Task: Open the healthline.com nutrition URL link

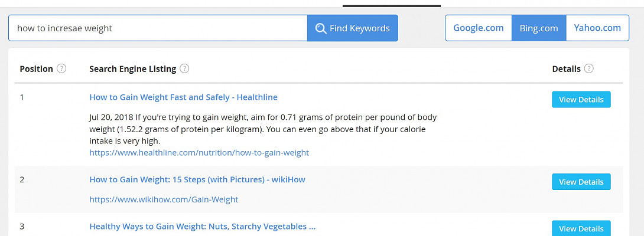Action: click(x=199, y=152)
